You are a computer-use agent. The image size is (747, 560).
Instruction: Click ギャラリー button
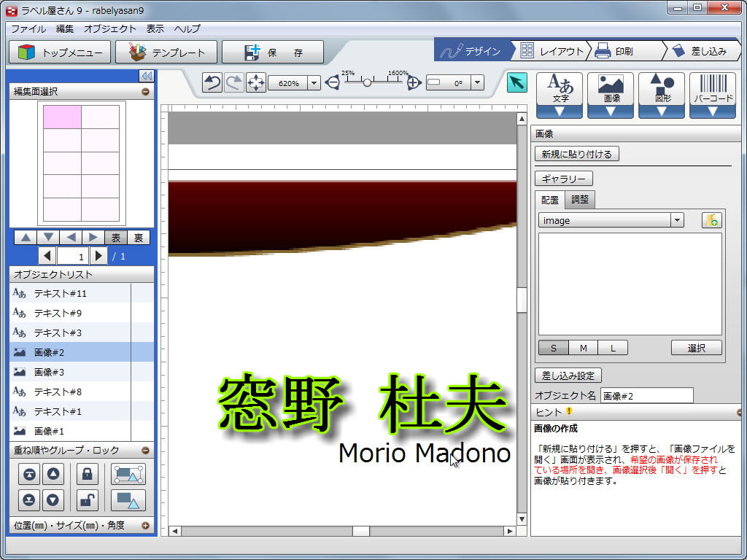[x=564, y=179]
